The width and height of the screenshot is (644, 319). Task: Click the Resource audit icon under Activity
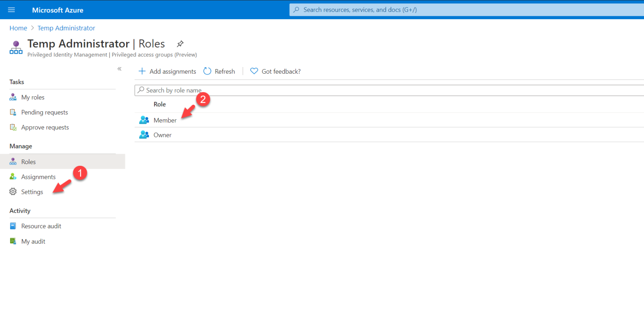point(13,226)
